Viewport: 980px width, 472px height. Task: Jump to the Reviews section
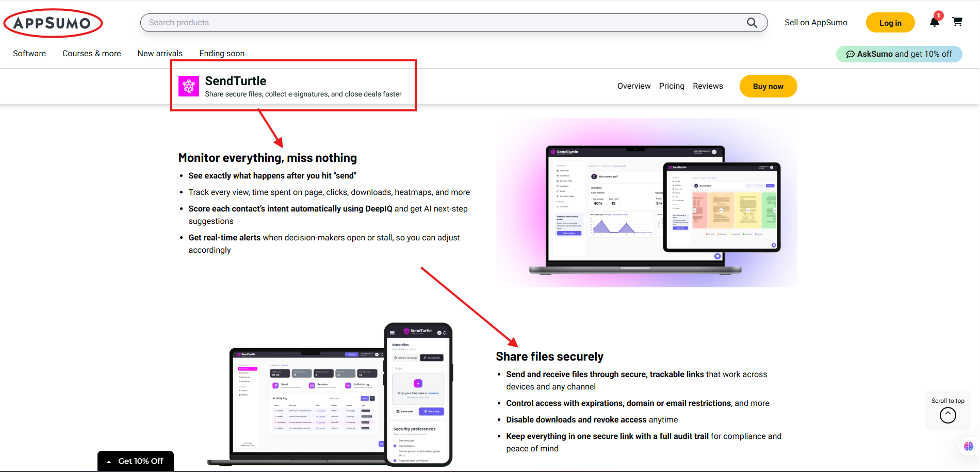coord(708,86)
